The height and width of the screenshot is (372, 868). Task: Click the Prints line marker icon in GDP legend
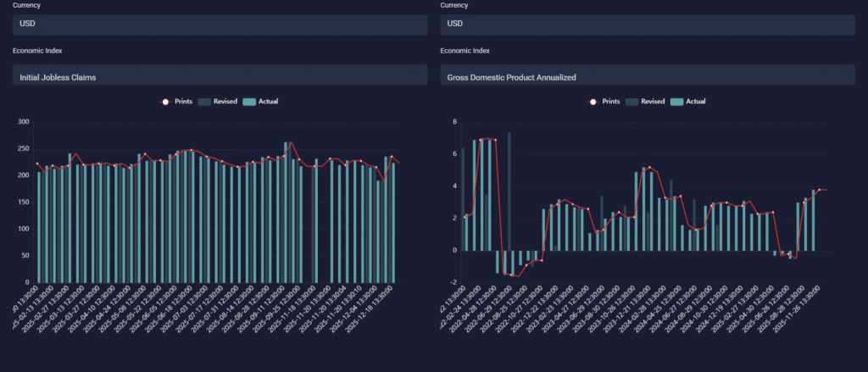pyautogui.click(x=593, y=102)
